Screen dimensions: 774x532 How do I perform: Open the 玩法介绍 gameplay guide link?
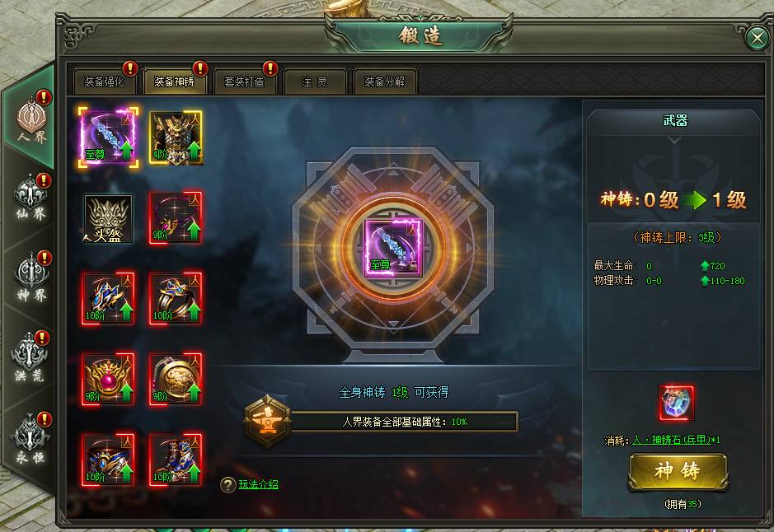pyautogui.click(x=259, y=484)
